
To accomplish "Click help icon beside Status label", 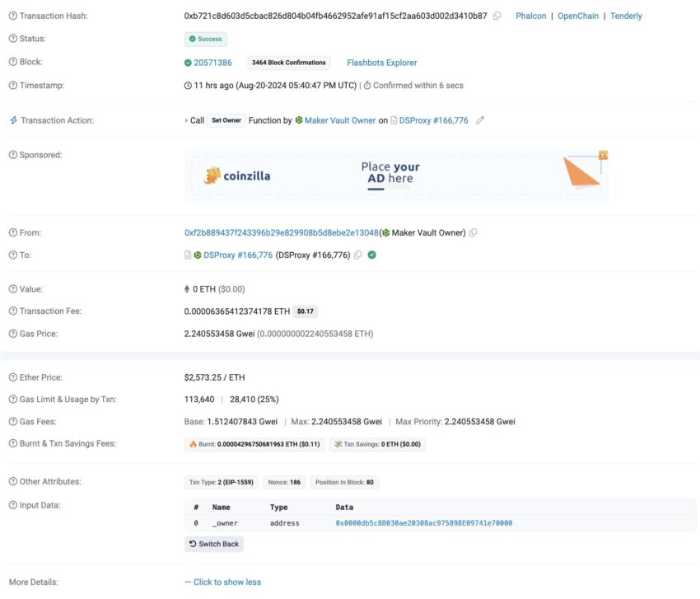I will 13,39.
